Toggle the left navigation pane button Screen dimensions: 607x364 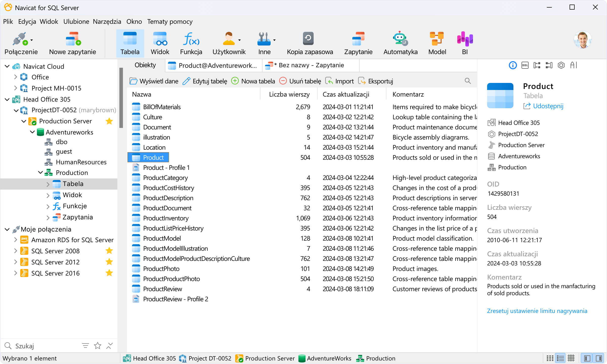tap(587, 358)
